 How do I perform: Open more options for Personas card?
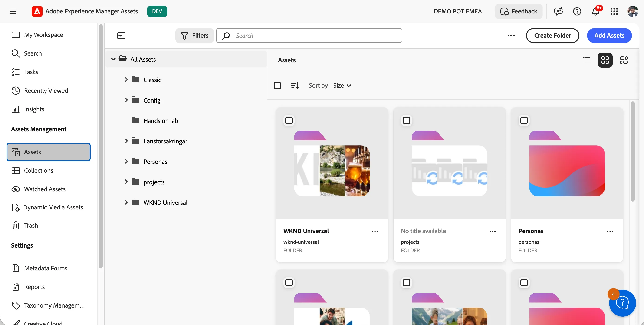[x=610, y=231]
